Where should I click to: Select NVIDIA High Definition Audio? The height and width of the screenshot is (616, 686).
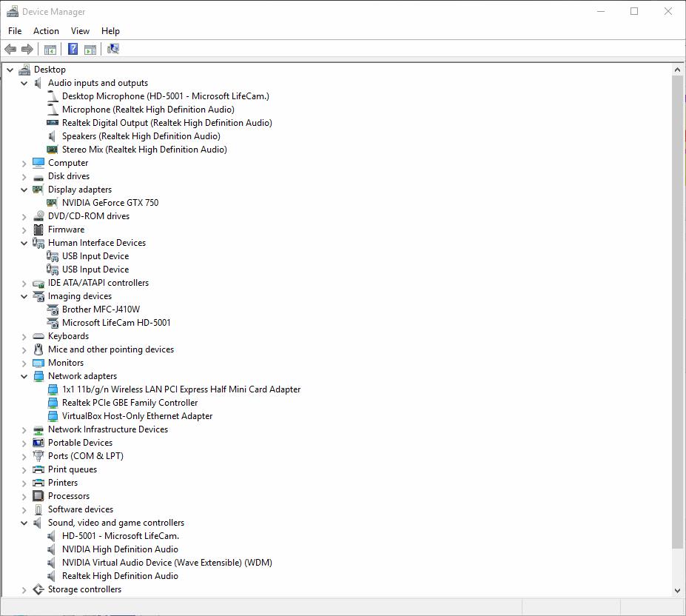[120, 549]
